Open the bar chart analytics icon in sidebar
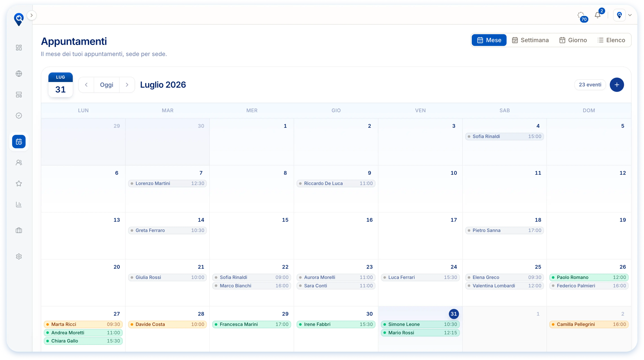Image resolution: width=644 pixels, height=360 pixels. pos(19,204)
